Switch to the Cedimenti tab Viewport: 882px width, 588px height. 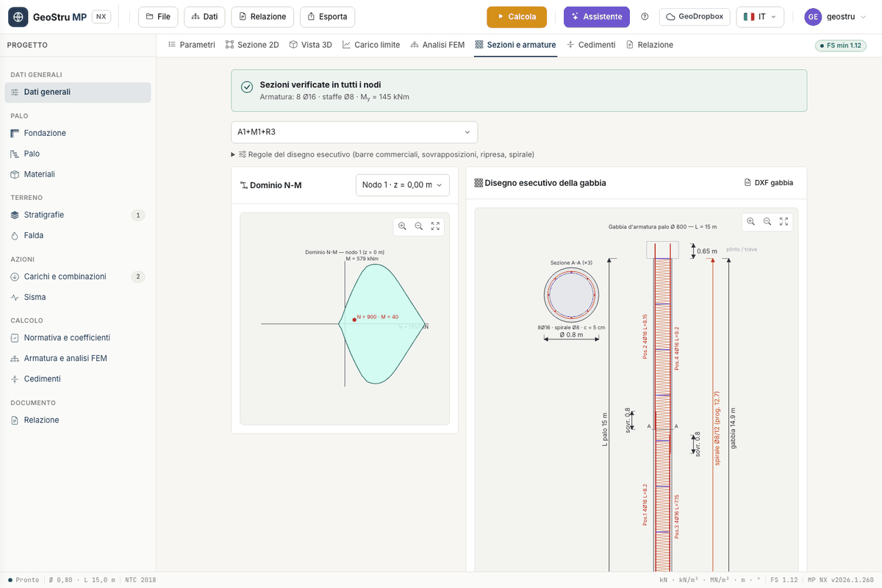point(591,45)
